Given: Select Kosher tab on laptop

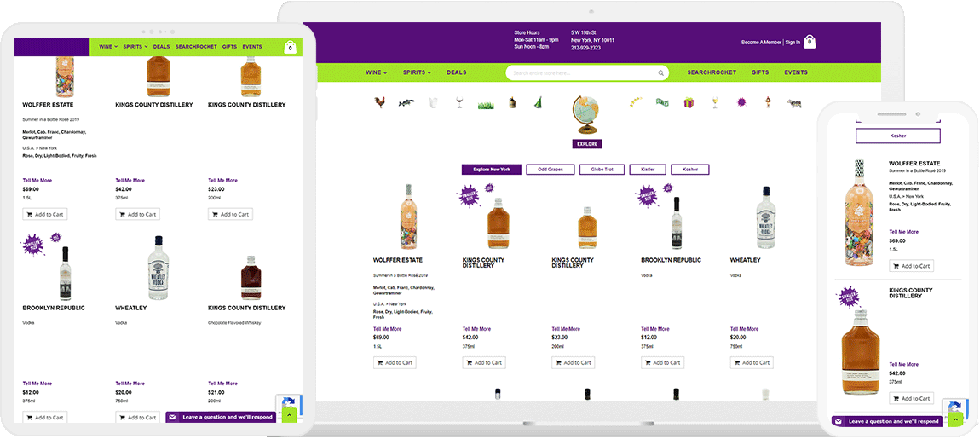Looking at the screenshot, I should pos(690,170).
